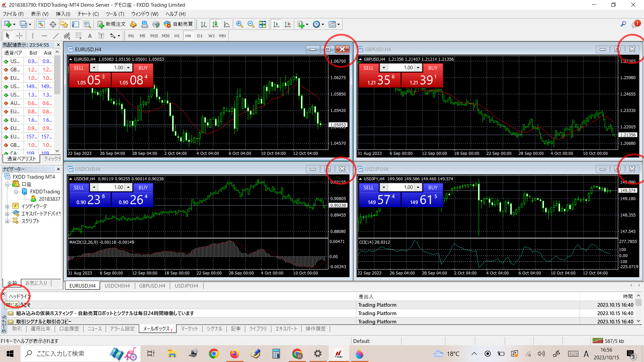Viewport: 644px width, 362px height.
Task: Open the Periodicity clock icon
Action: 316,24
